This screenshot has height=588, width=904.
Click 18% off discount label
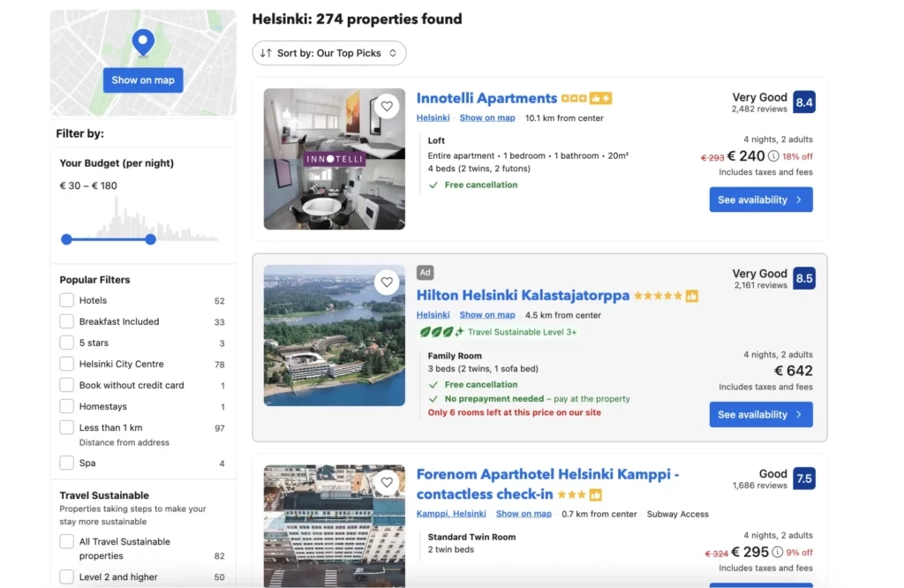pos(797,156)
